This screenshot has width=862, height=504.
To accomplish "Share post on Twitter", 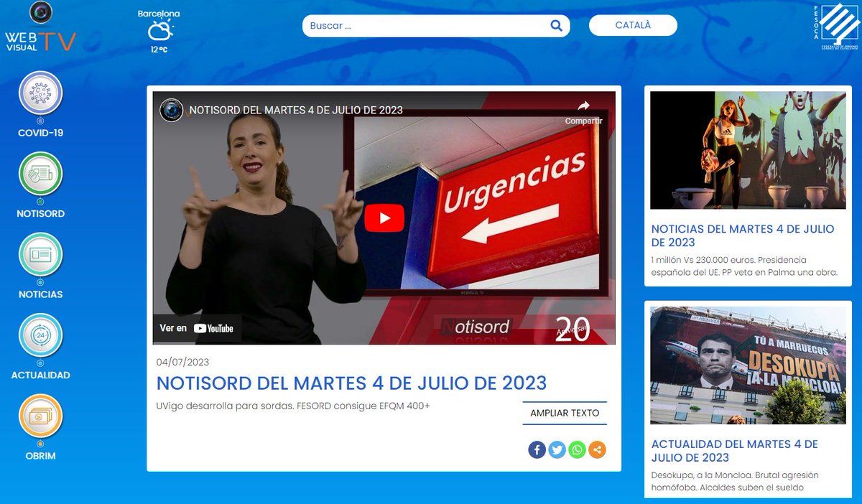I will pos(557,450).
